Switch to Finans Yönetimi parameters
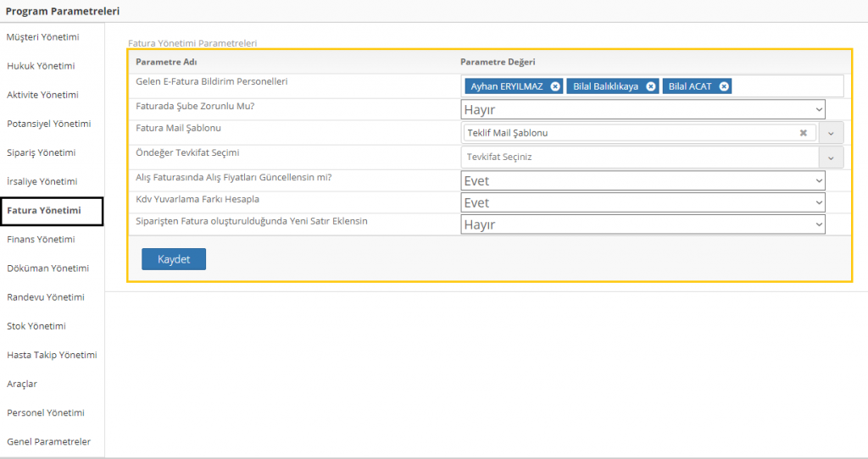868x459 pixels. (x=41, y=240)
